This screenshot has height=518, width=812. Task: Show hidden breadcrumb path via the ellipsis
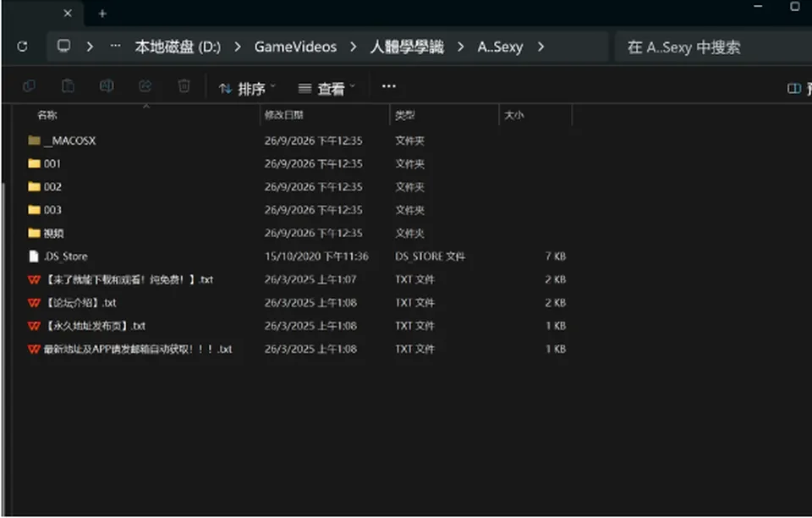116,46
